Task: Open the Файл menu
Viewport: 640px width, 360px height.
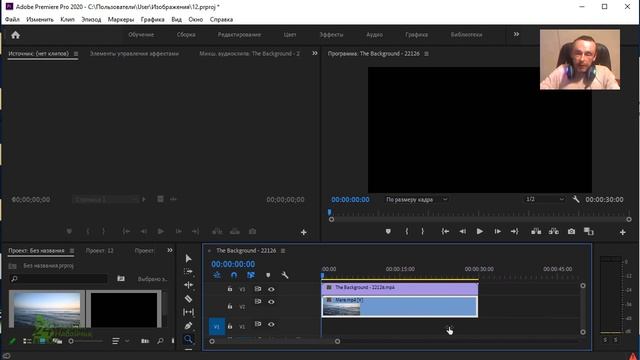Action: tap(12, 19)
